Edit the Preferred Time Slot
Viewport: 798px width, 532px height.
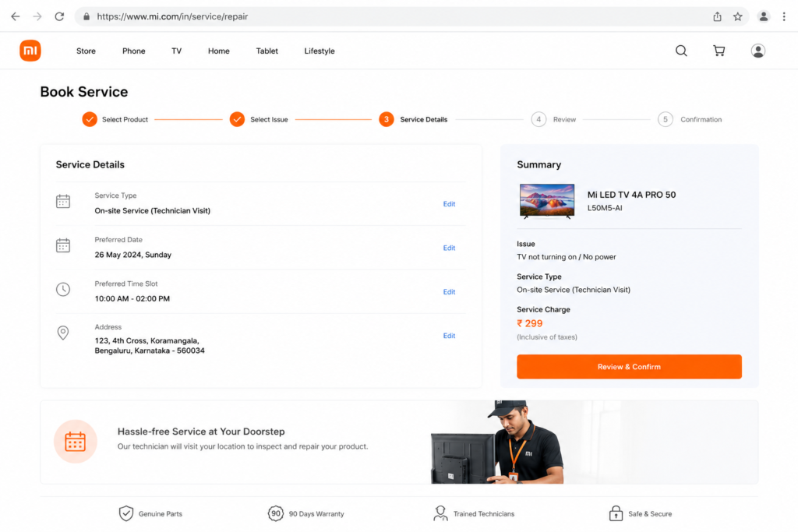tap(449, 292)
